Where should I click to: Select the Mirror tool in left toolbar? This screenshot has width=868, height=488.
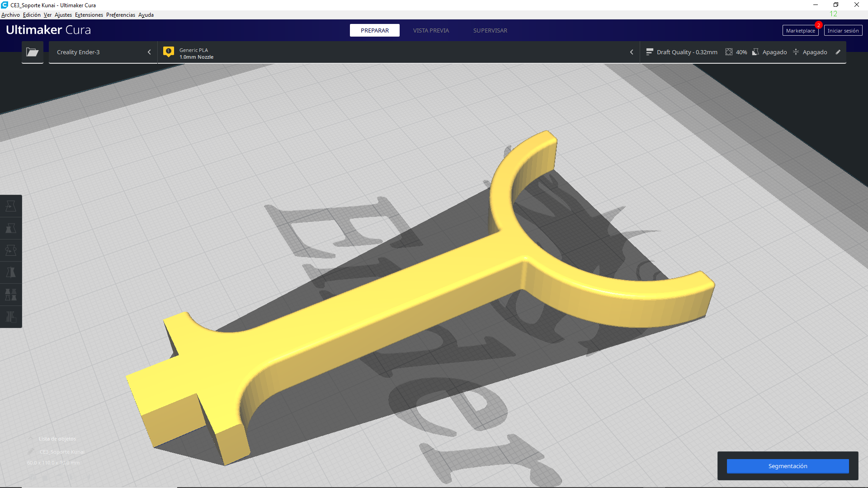[11, 272]
